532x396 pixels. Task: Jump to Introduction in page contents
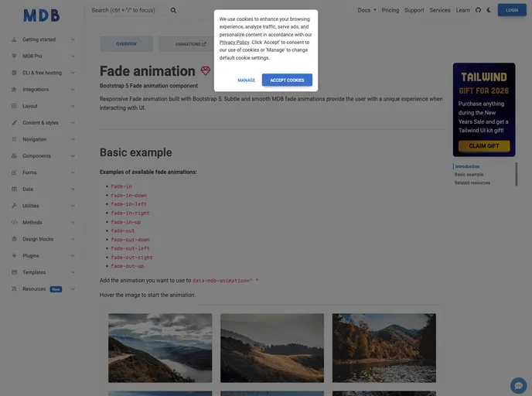(x=467, y=166)
